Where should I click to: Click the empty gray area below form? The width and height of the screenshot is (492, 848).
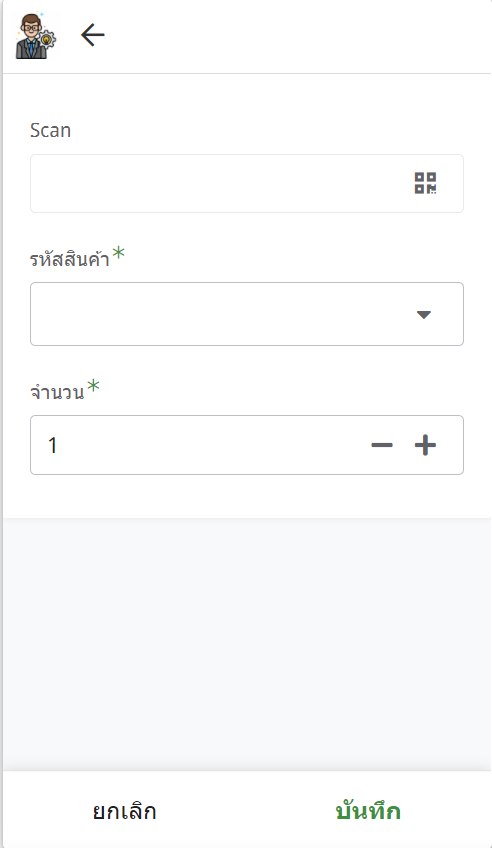tap(247, 644)
